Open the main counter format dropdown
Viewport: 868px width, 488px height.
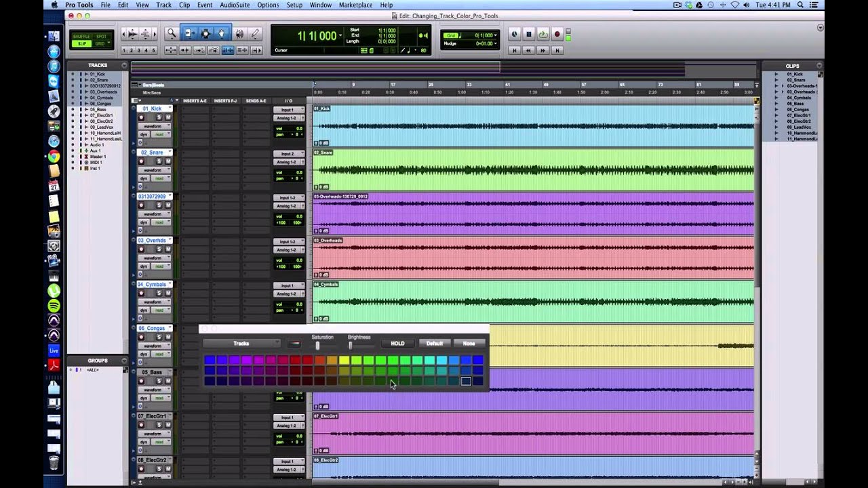tap(340, 36)
